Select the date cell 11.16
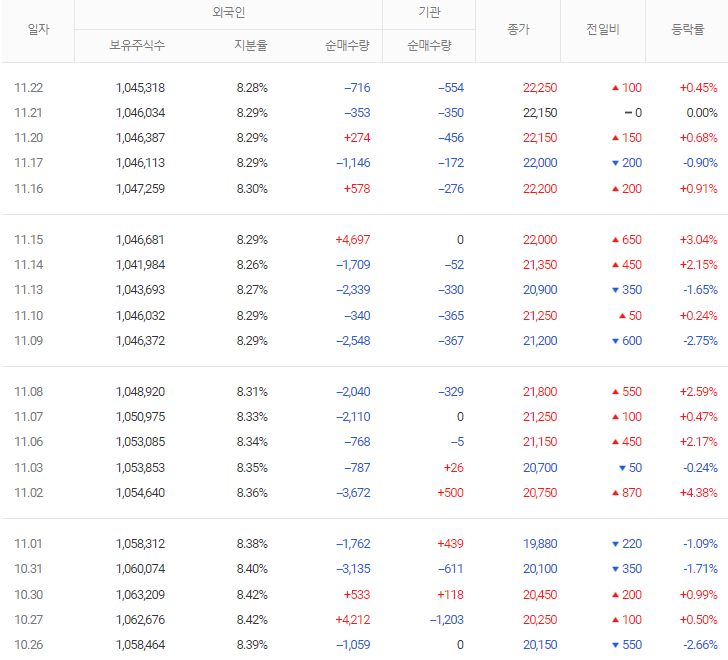 click(29, 189)
